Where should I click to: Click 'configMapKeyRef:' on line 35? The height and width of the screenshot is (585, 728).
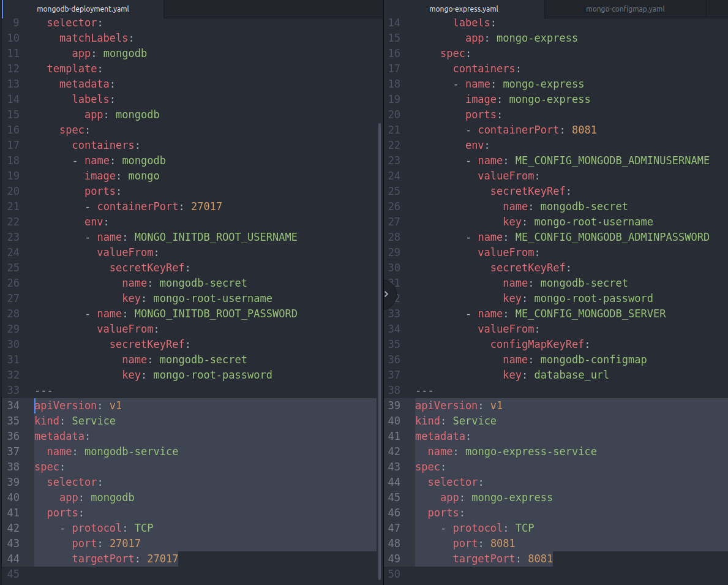(x=540, y=345)
